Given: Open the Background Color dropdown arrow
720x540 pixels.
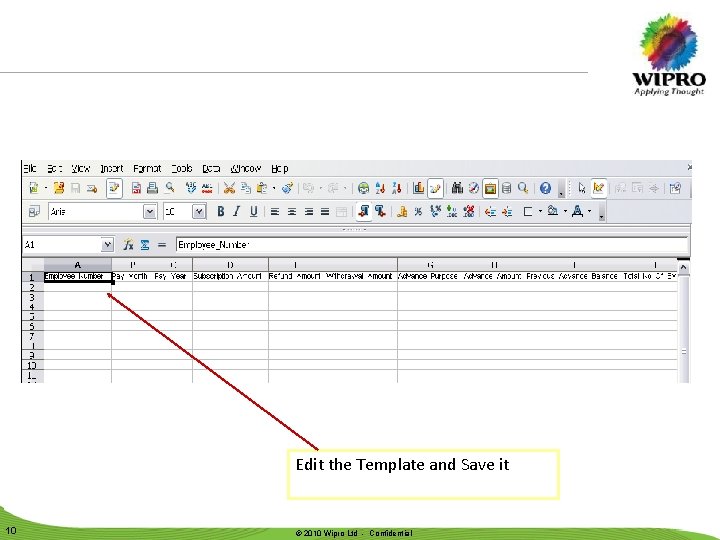Looking at the screenshot, I should 565,212.
